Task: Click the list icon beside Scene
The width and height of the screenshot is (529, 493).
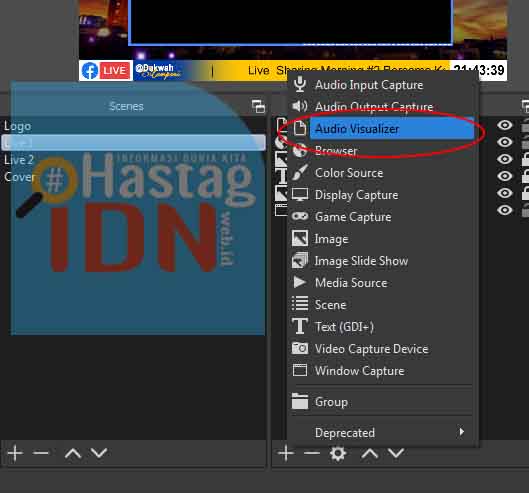Action: [x=300, y=303]
